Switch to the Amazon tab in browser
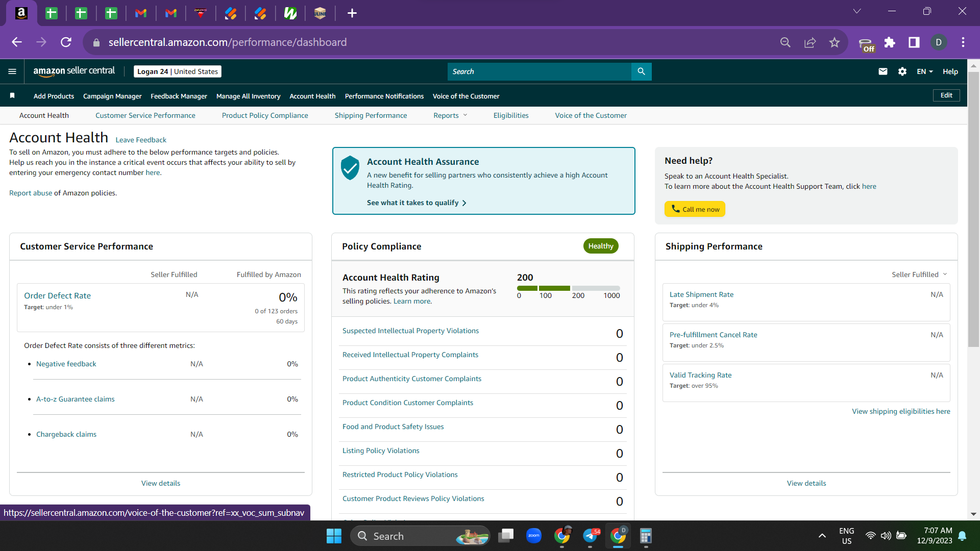 21,13
